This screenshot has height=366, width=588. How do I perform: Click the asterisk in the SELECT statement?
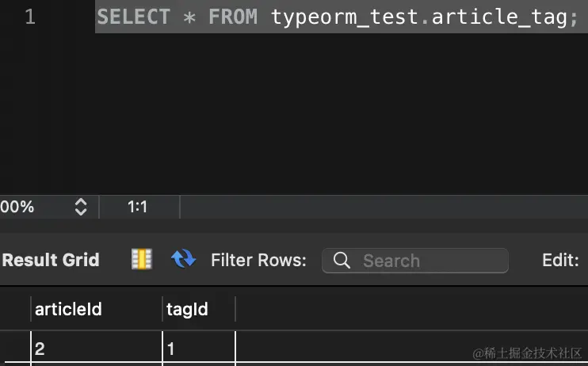pos(189,18)
